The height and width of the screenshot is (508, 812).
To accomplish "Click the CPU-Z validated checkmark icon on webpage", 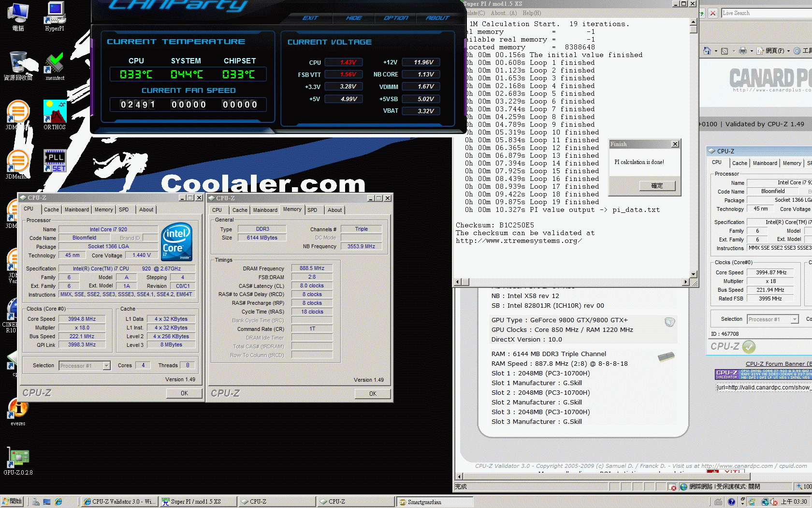I will coord(749,346).
